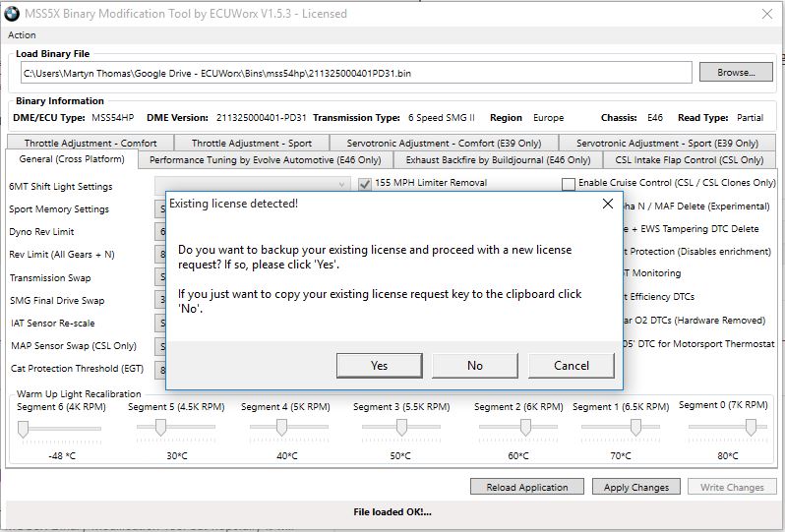Enable Cruise Control (CSL Clones) checkbox
Image resolution: width=785 pixels, height=532 pixels.
(x=569, y=184)
